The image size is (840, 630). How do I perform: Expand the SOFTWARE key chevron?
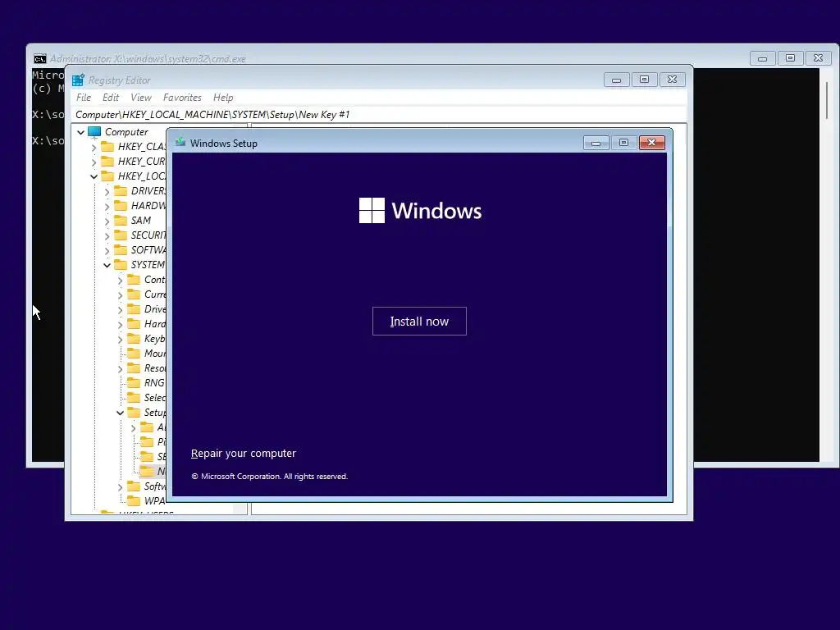[107, 250]
